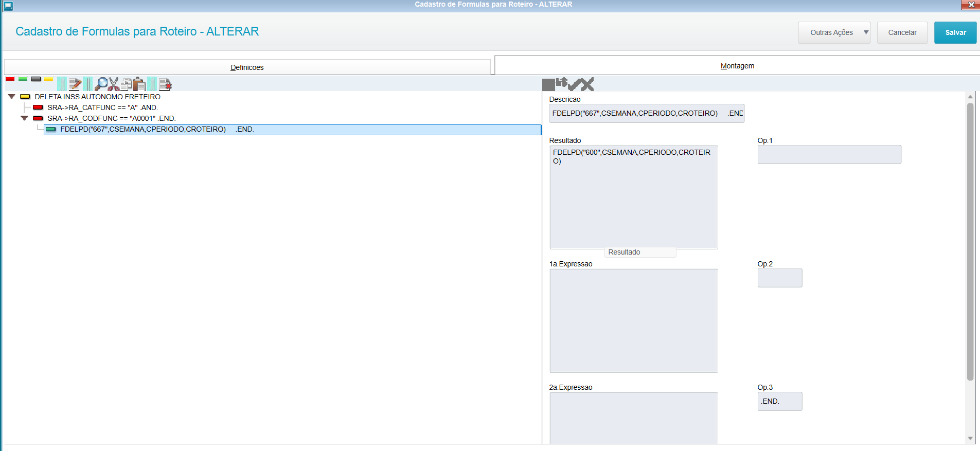Screen dimensions: 980x451
Task: Click the delete document red X icon
Action: [165, 84]
